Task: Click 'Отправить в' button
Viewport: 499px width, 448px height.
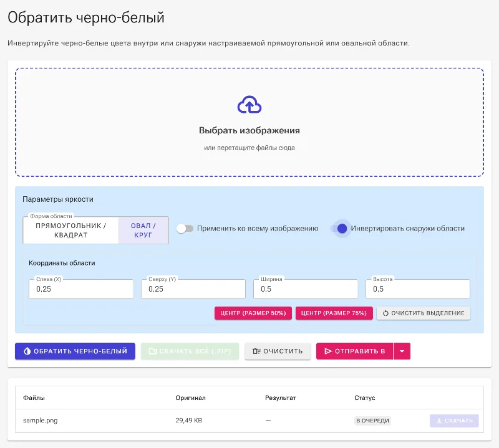Action: point(355,351)
